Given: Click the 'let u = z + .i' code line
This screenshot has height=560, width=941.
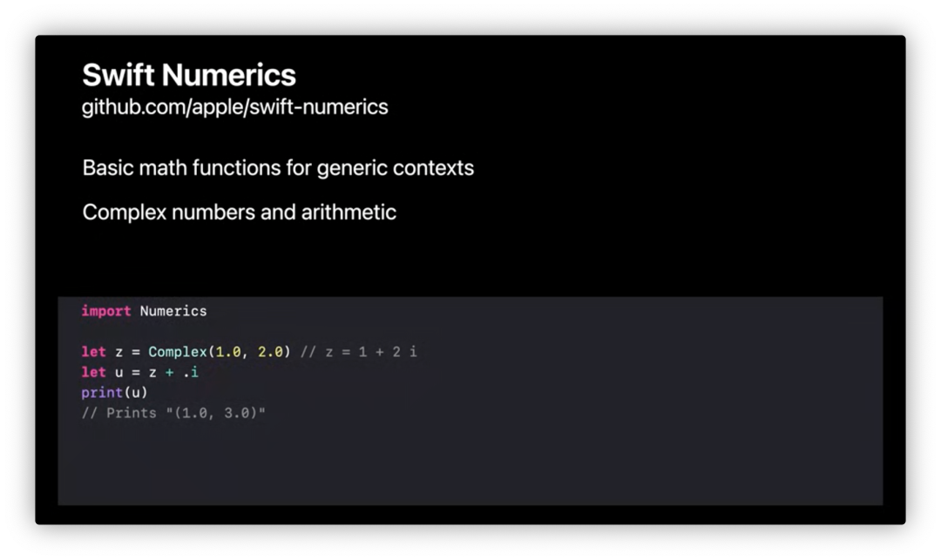Looking at the screenshot, I should pos(139,373).
